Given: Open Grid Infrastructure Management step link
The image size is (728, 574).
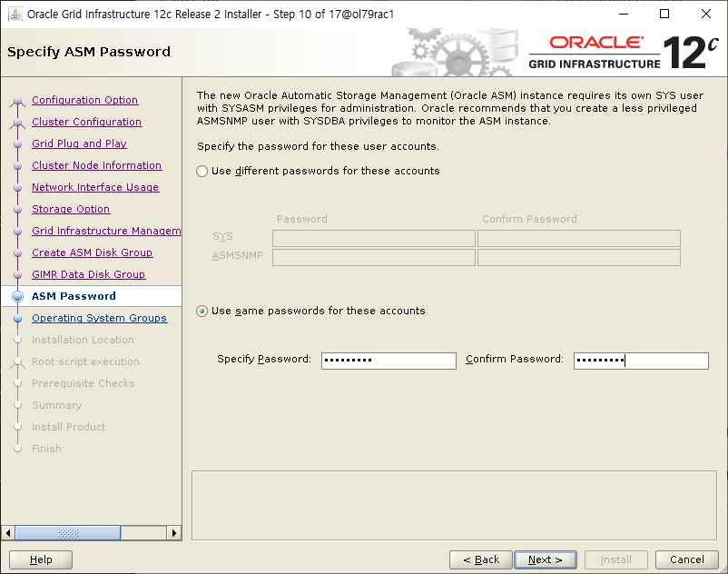Looking at the screenshot, I should [106, 231].
